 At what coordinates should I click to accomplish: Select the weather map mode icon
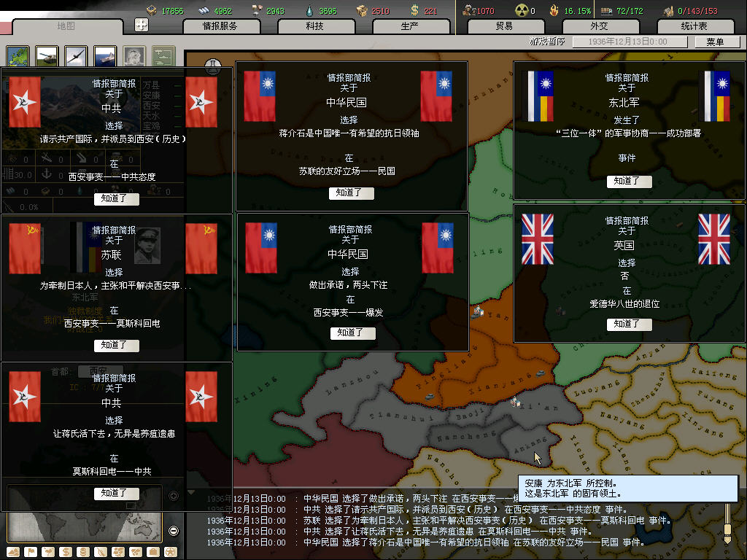(x=48, y=552)
